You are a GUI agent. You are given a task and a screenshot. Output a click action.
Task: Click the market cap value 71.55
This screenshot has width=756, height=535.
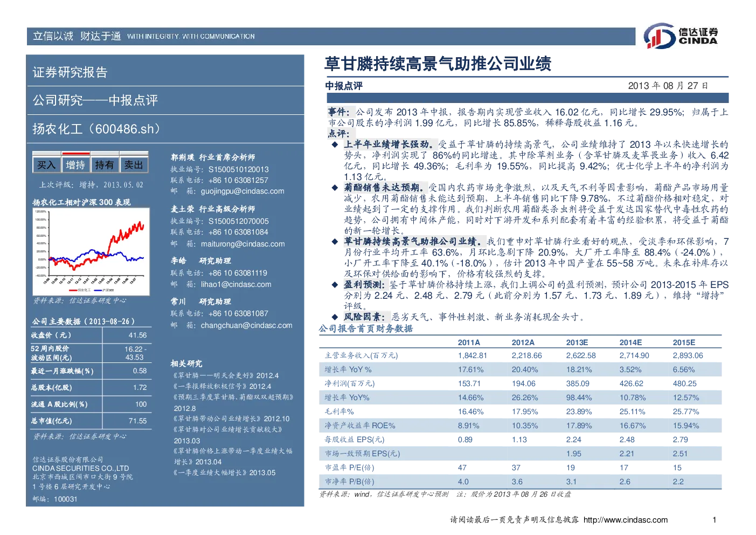pyautogui.click(x=137, y=421)
